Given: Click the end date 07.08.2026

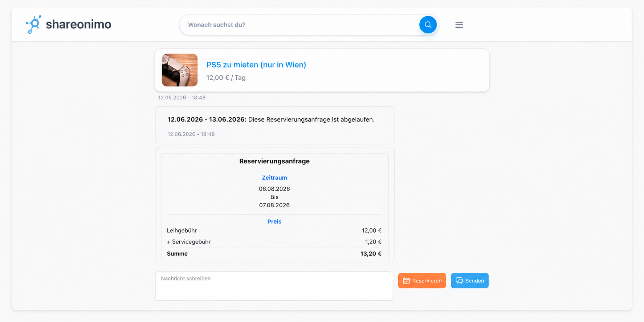Looking at the screenshot, I should pyautogui.click(x=274, y=205).
